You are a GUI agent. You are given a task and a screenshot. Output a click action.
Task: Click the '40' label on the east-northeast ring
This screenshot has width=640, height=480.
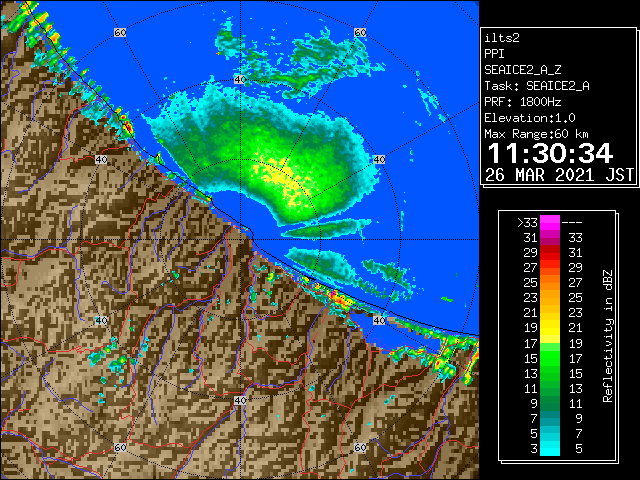pyautogui.click(x=379, y=159)
